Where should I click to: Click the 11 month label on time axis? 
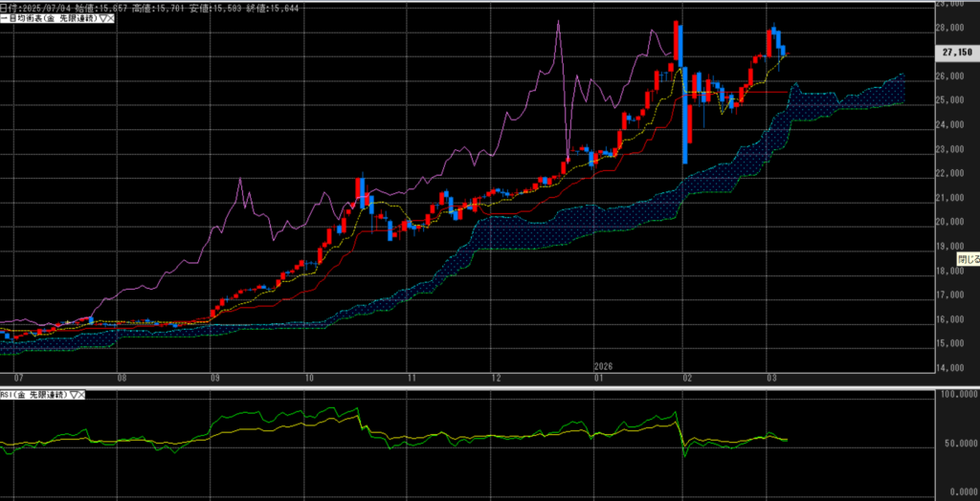[x=409, y=379]
